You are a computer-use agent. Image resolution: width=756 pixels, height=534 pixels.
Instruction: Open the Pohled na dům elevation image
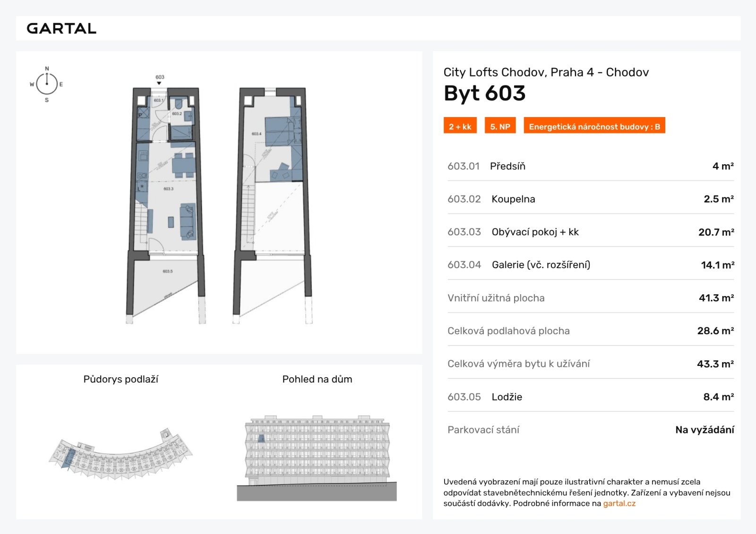point(317,458)
